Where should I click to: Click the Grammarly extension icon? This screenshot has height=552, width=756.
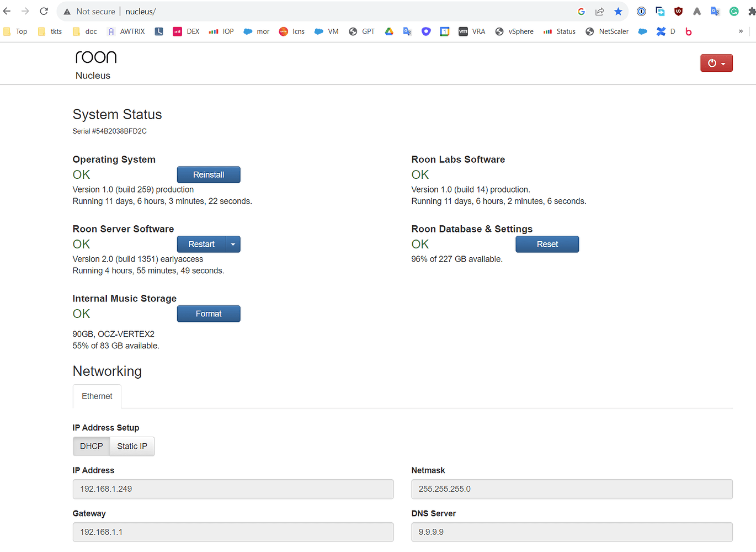(x=733, y=11)
